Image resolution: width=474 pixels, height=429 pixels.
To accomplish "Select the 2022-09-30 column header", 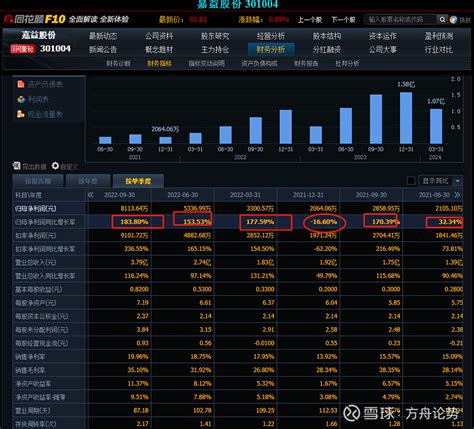I will [120, 195].
